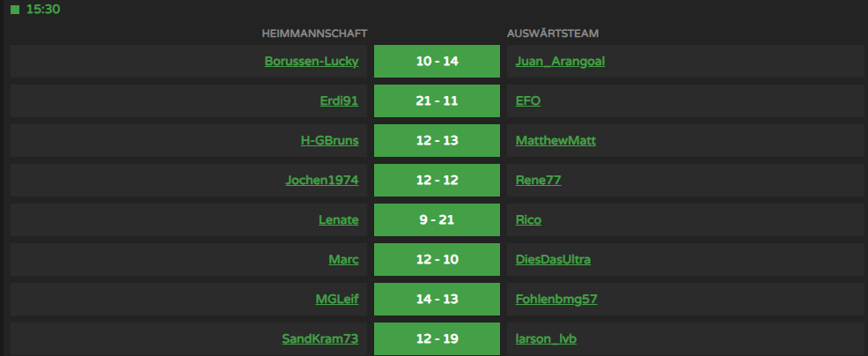Open the 9 - 21 match score
Screen dimensions: 868x356
[437, 219]
